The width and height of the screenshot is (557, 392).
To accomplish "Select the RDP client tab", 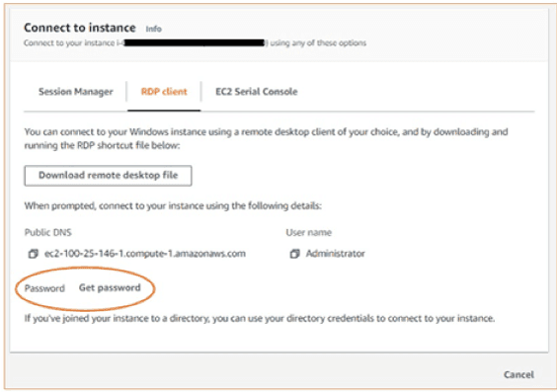I will [x=164, y=92].
